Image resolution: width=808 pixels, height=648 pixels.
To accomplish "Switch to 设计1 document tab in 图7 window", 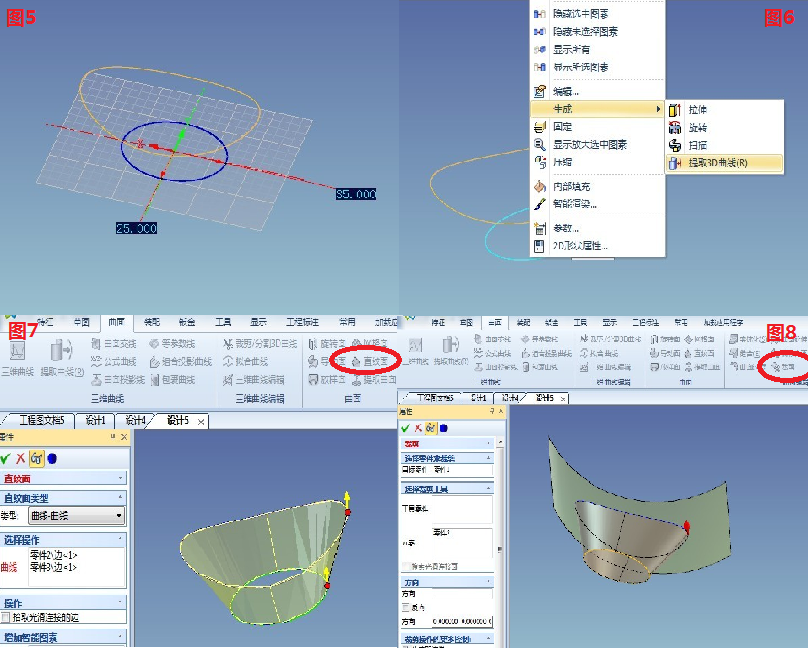I will pyautogui.click(x=95, y=421).
